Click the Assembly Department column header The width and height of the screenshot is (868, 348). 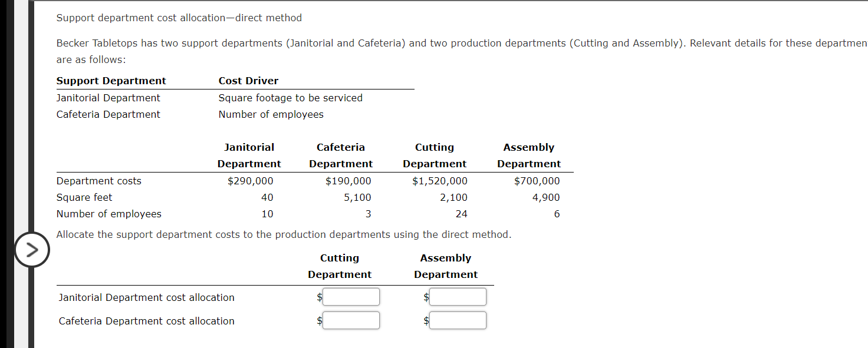point(529,155)
